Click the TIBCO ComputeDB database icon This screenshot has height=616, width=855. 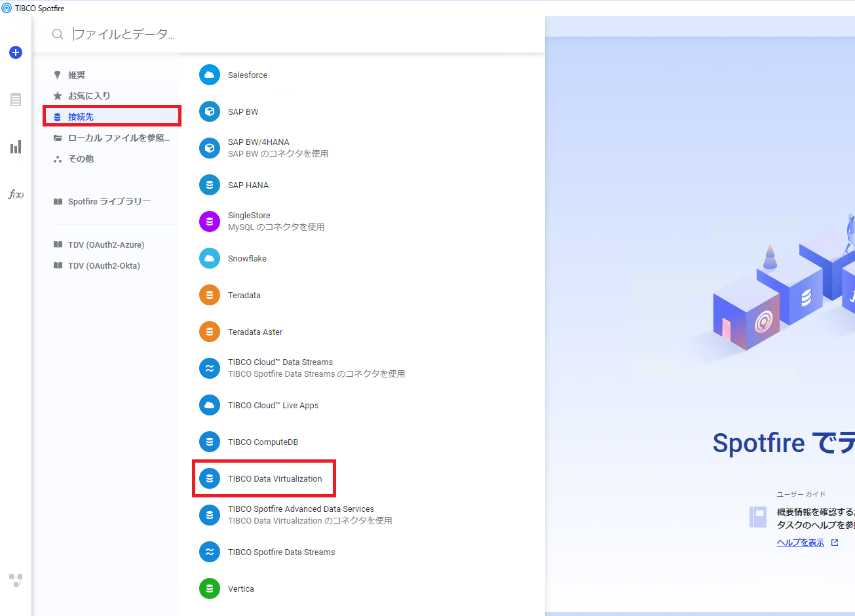(210, 442)
